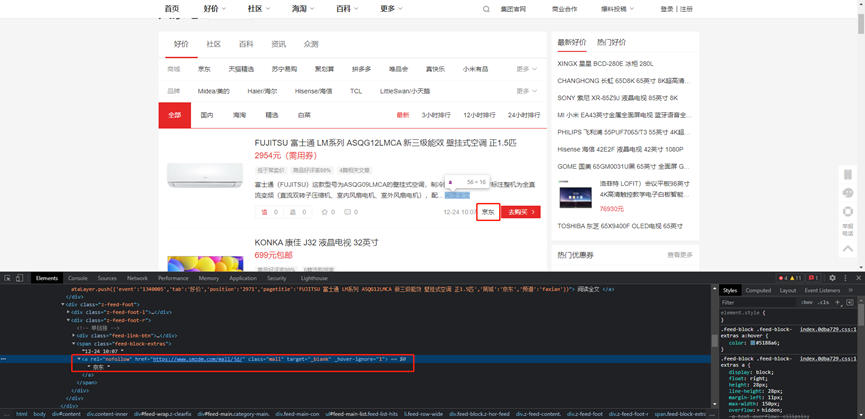Viewport: 865px width, 419px height.
Task: Toggle the :hov element state button
Action: click(807, 302)
